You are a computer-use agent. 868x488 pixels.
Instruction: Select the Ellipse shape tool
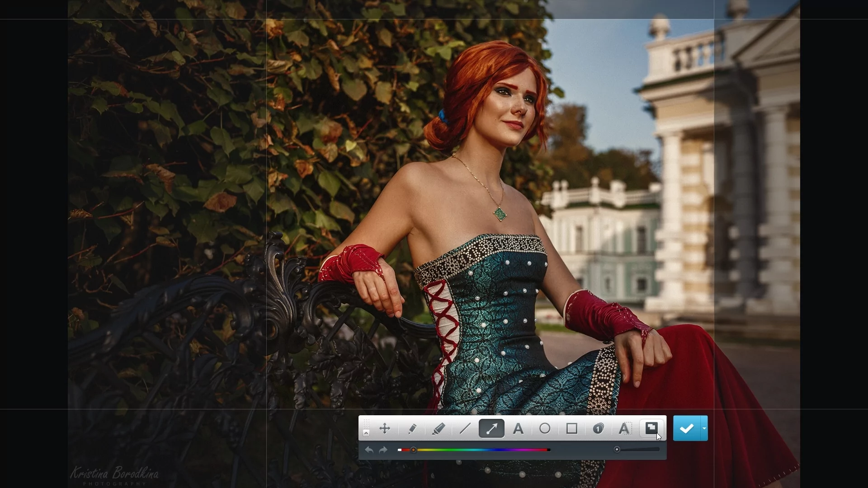pos(545,428)
